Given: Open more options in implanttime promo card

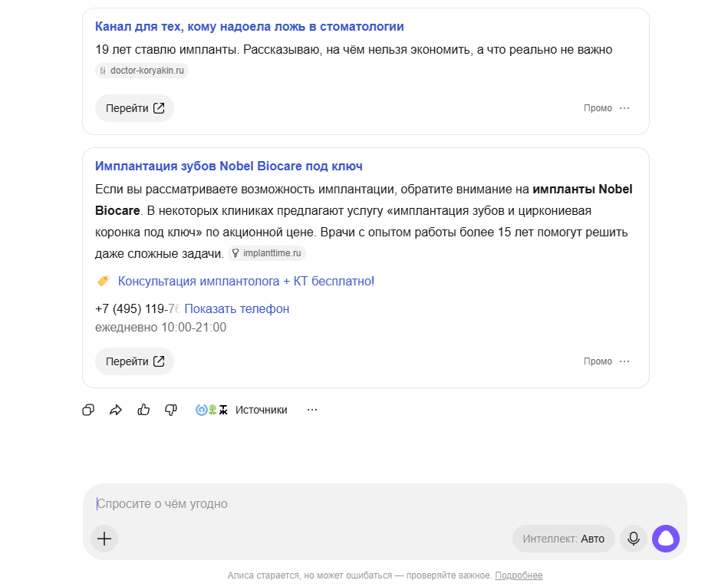Looking at the screenshot, I should (624, 361).
